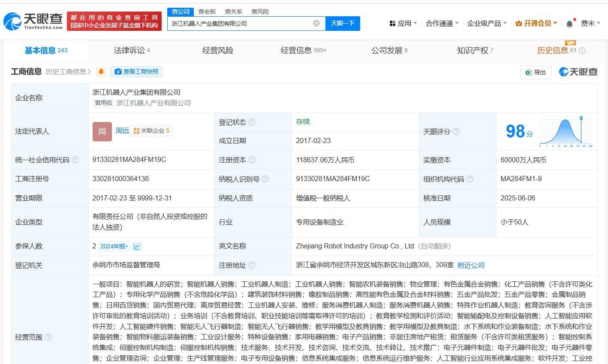Click status value 存续

pyautogui.click(x=303, y=122)
